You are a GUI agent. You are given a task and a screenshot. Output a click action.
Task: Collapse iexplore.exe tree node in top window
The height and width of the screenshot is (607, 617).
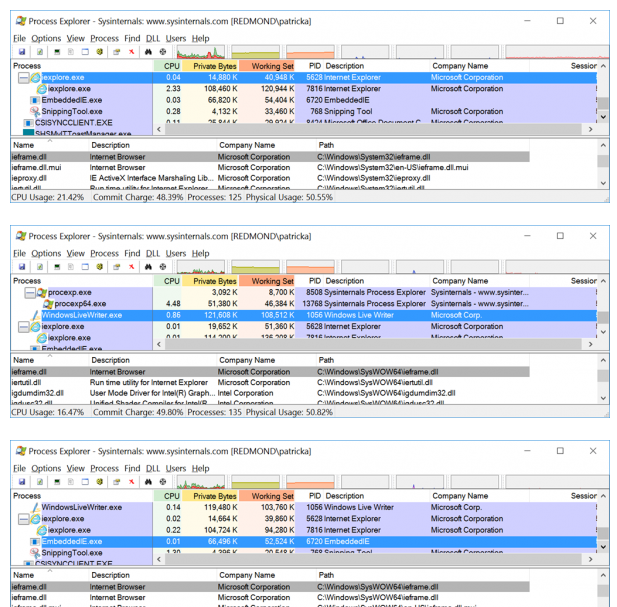[x=24, y=77]
